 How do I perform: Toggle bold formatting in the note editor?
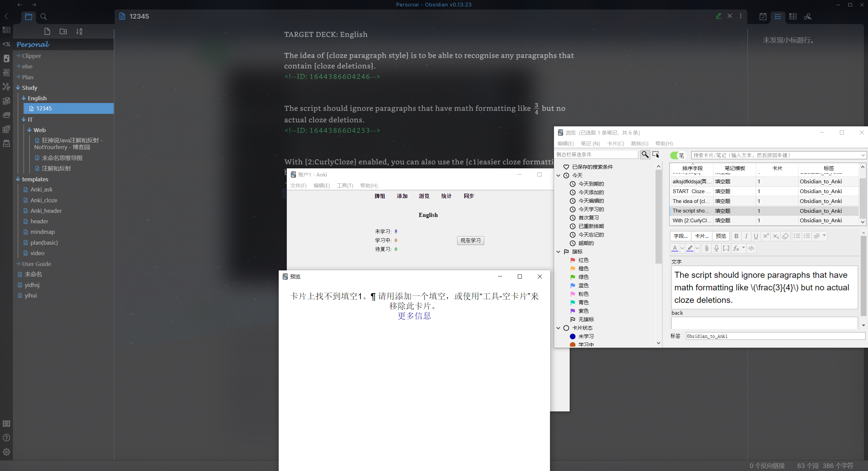736,236
